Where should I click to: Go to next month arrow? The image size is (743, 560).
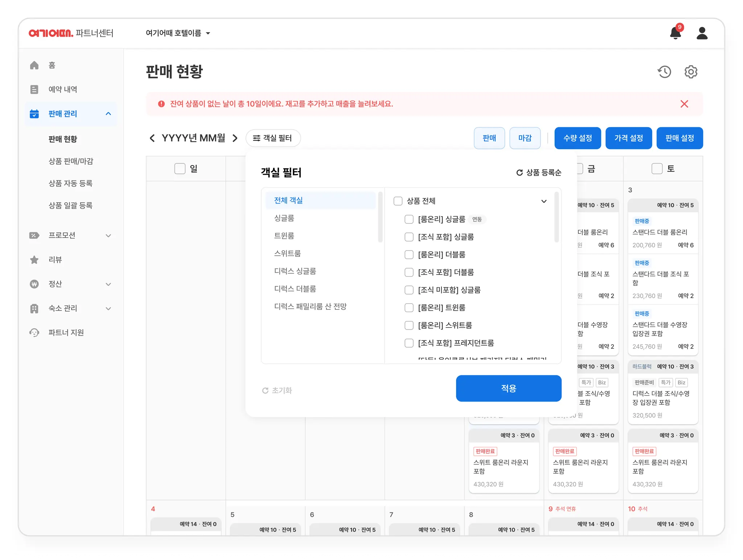235,138
